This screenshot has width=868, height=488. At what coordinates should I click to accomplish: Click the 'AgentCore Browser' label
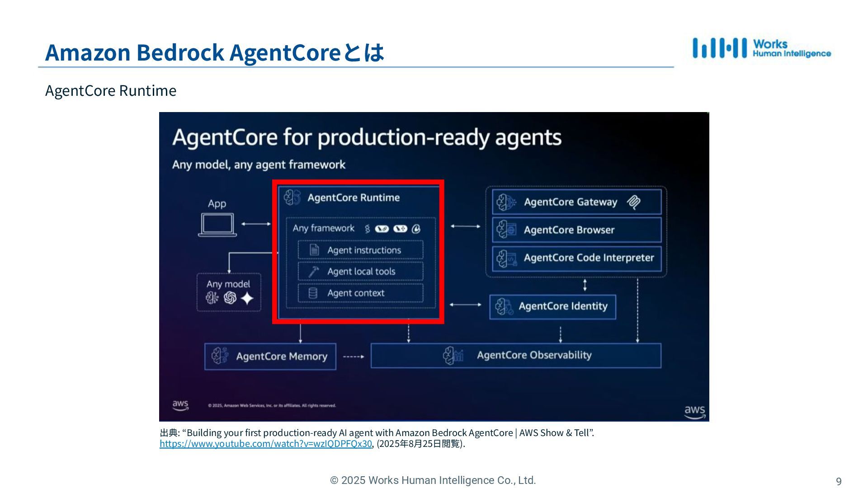(569, 230)
